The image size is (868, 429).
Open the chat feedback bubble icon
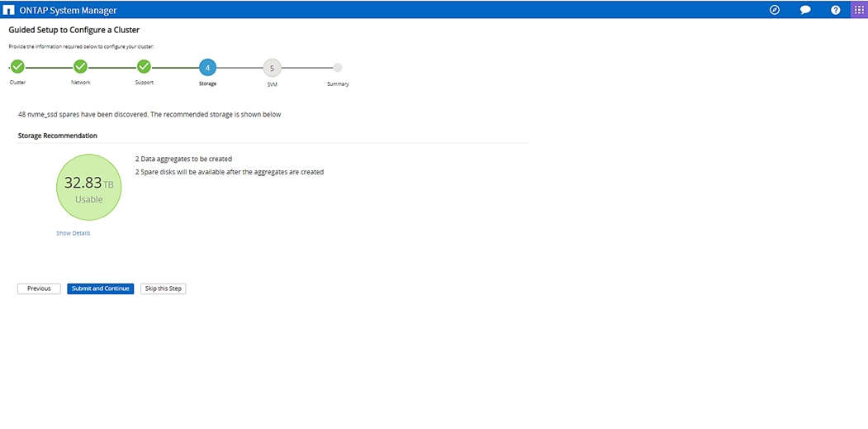point(805,10)
